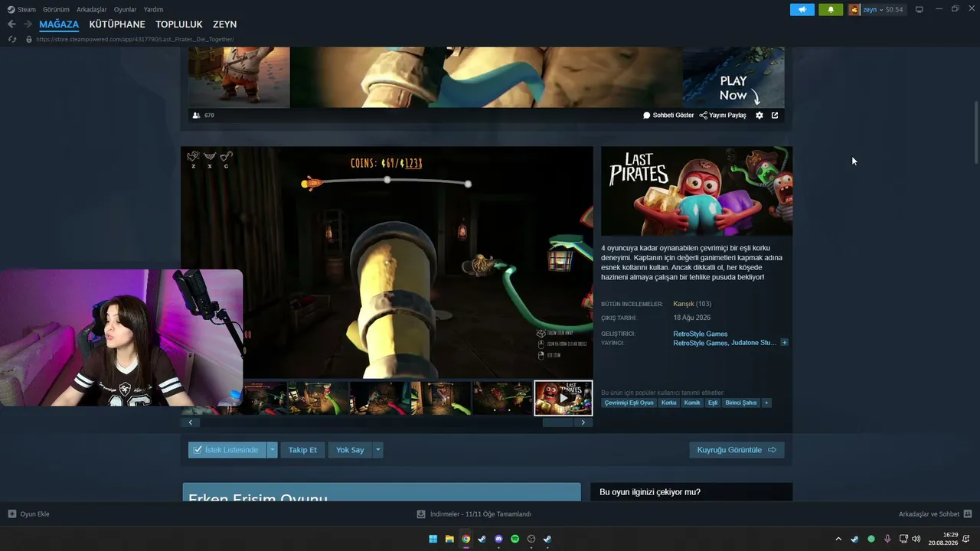Switch to the KÜTÜPHANE tab

117,24
